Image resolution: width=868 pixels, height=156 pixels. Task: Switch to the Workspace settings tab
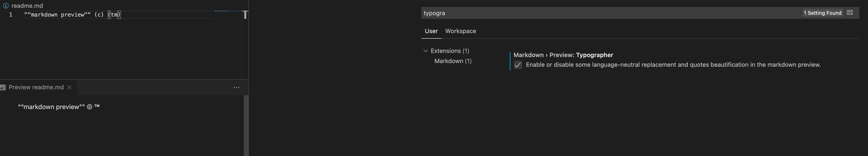[461, 31]
